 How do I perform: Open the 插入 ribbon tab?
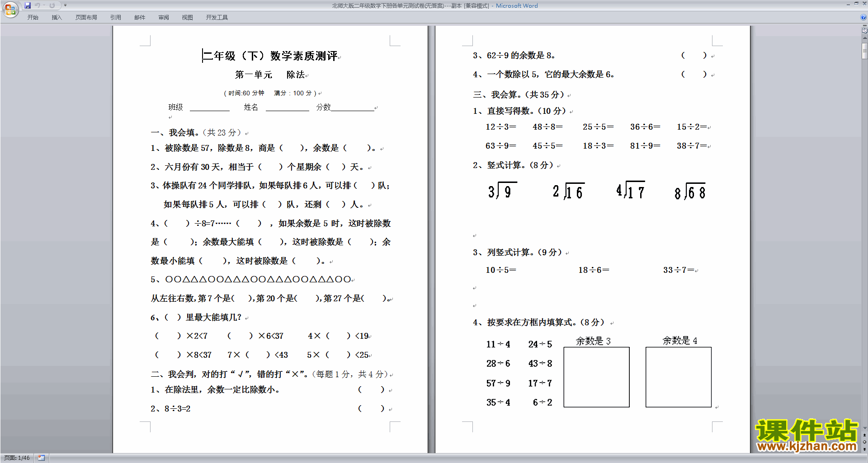[x=57, y=17]
